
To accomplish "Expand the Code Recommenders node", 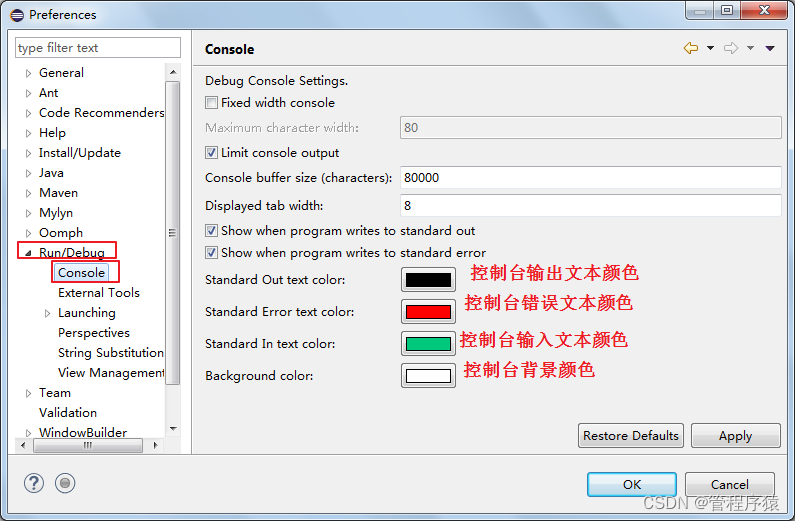I will (28, 113).
